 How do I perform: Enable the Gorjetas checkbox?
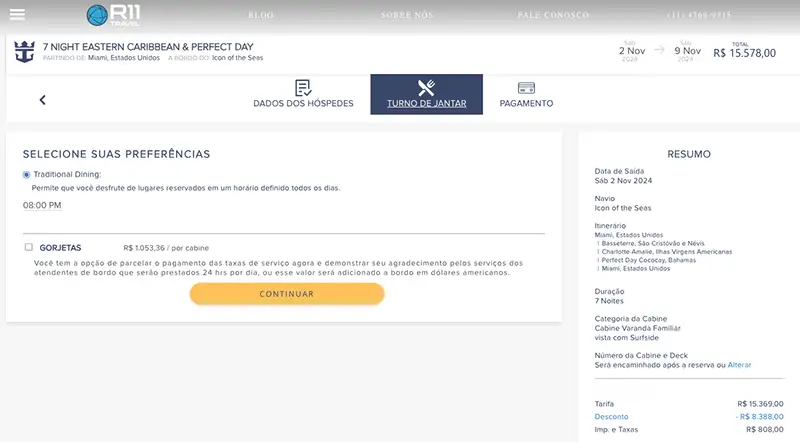click(x=29, y=247)
